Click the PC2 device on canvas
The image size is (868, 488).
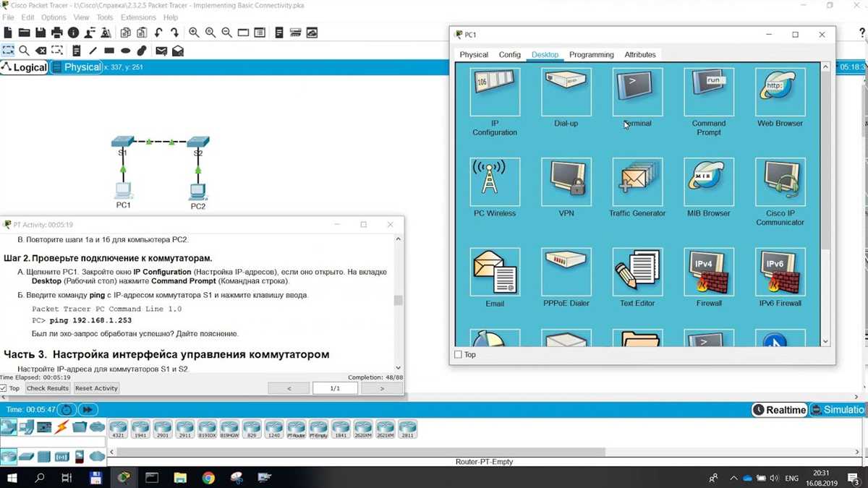pos(197,192)
